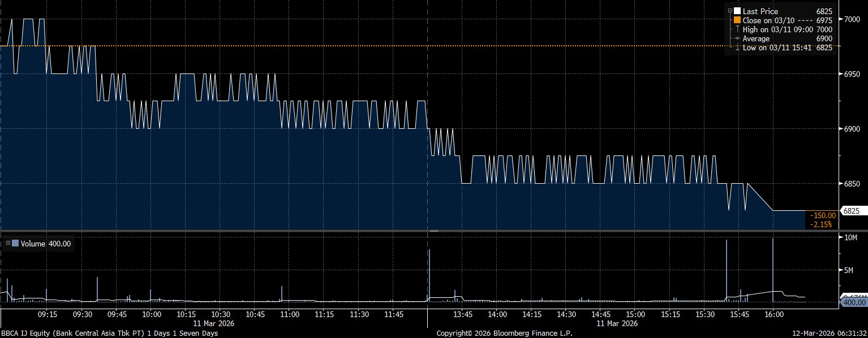Click the 13:45 time axis label
868x338 pixels.
point(462,314)
